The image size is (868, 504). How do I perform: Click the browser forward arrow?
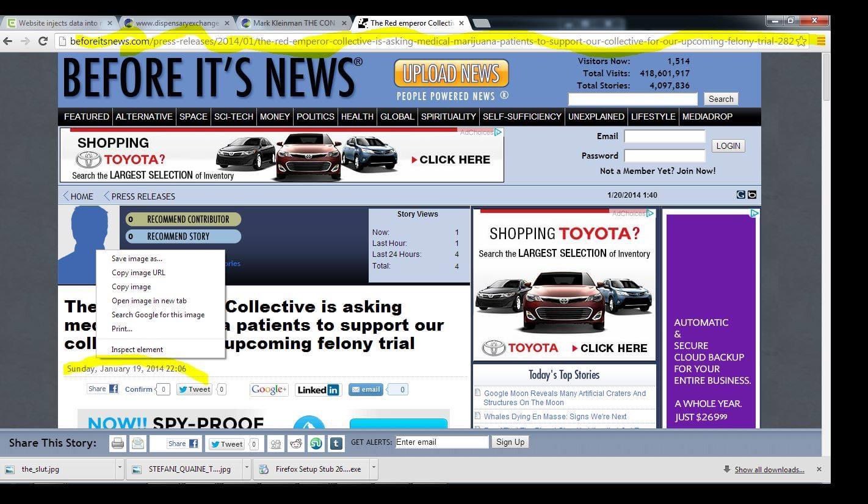click(25, 41)
